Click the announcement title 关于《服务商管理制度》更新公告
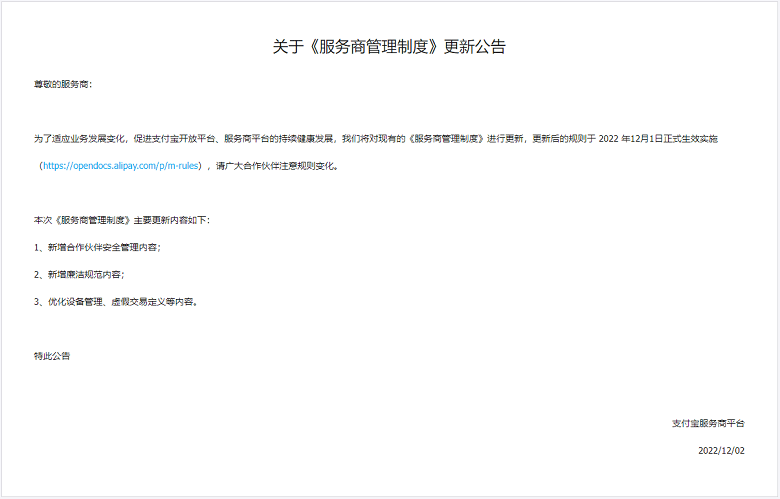 tap(390, 47)
